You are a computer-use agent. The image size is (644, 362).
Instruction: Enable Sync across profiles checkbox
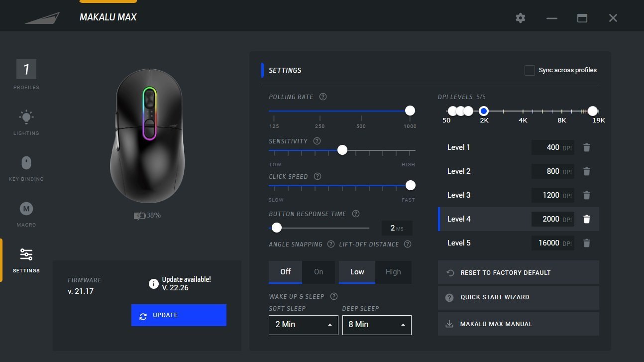pyautogui.click(x=530, y=70)
